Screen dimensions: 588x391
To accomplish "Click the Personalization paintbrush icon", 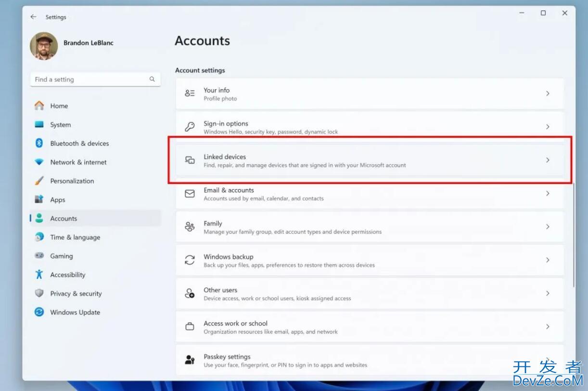I will (39, 181).
